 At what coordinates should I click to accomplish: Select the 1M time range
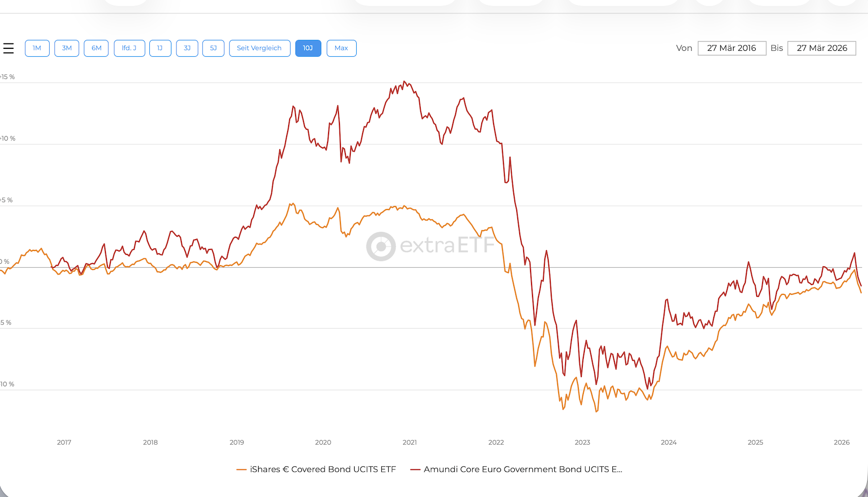[37, 48]
